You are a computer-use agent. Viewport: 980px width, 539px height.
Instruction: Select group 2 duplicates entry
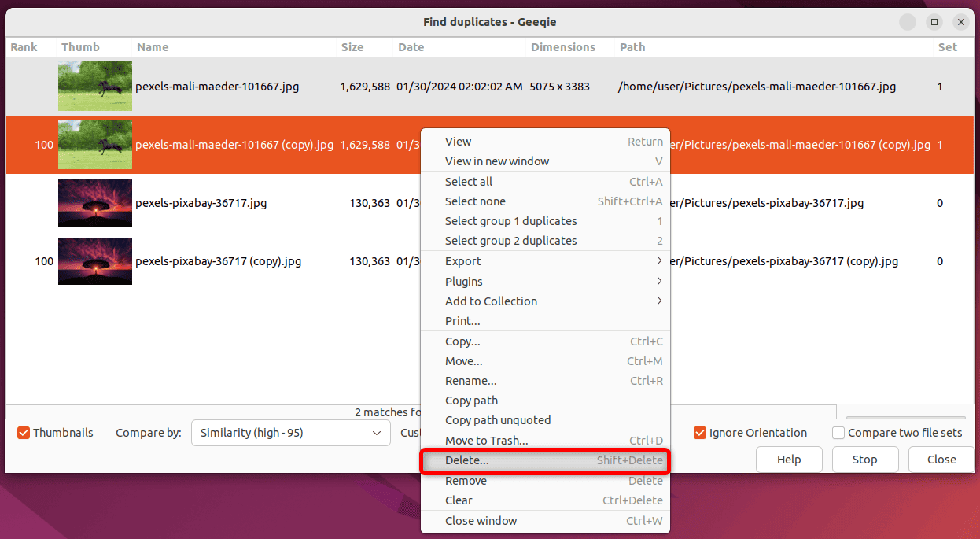tap(545, 241)
